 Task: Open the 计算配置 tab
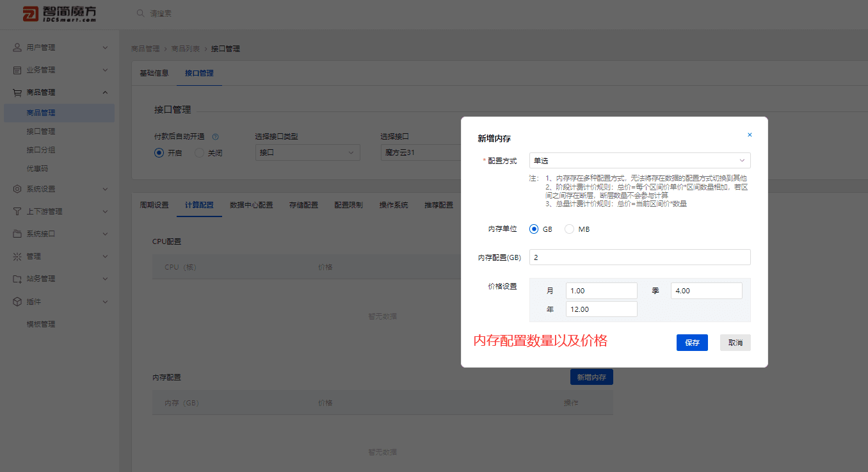click(199, 205)
